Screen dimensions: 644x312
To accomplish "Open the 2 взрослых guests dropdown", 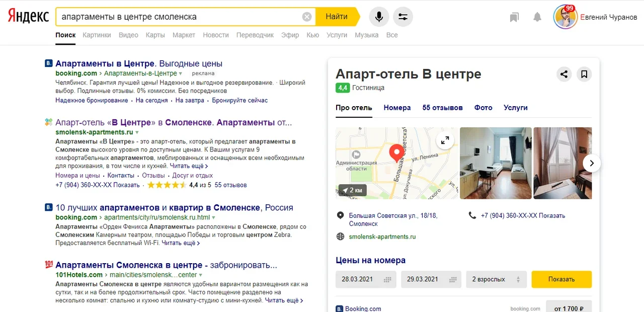I will pos(496,279).
